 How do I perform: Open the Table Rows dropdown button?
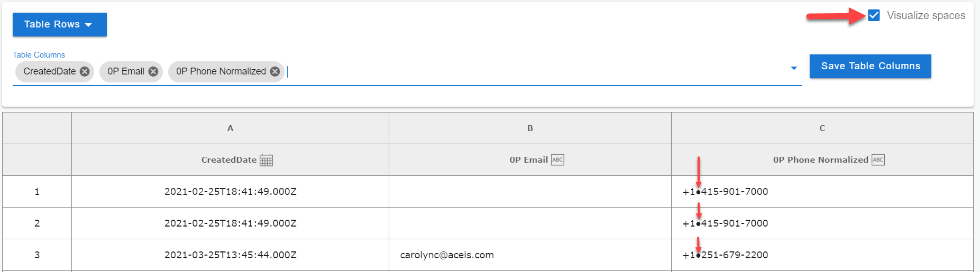tap(60, 24)
